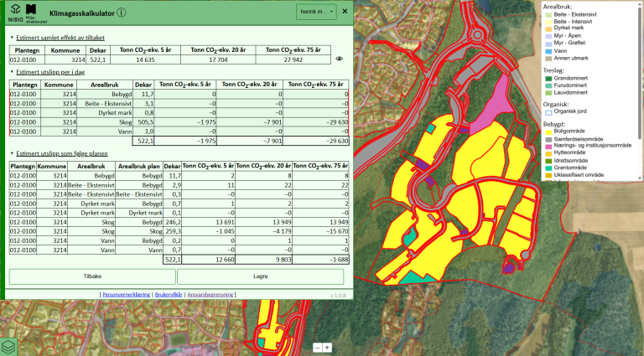Close the Klimagasskalkulator panel
This screenshot has width=644, height=356.
pyautogui.click(x=344, y=12)
